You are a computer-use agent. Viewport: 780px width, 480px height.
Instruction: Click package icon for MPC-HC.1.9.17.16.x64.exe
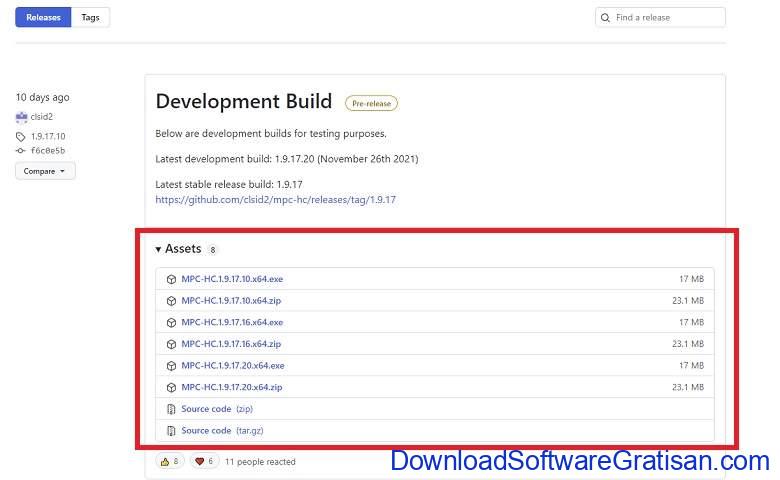[171, 322]
